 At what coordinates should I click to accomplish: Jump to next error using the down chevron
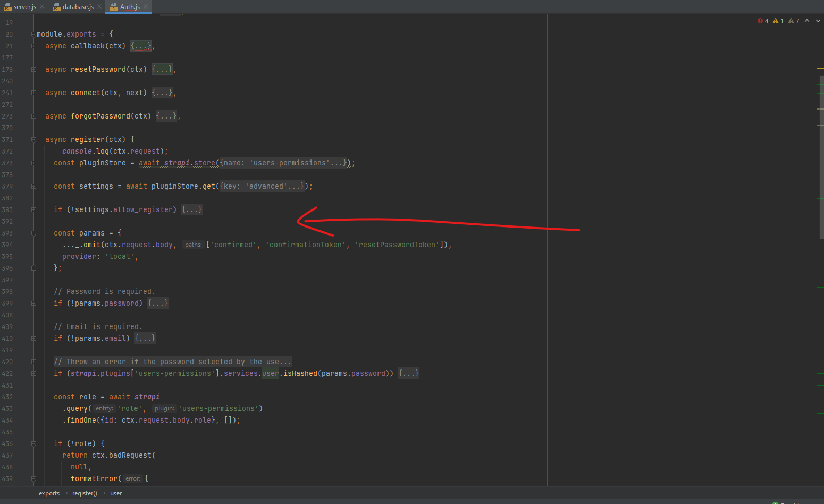(817, 21)
